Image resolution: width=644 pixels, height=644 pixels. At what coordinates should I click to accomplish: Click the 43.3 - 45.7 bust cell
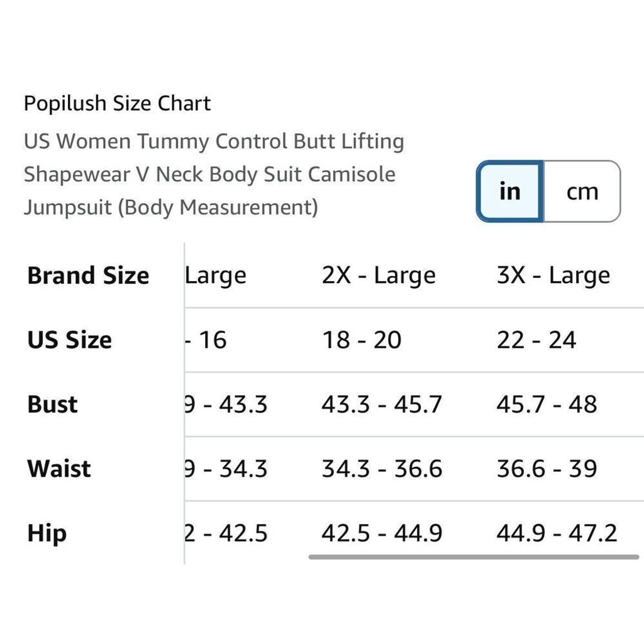point(382,404)
